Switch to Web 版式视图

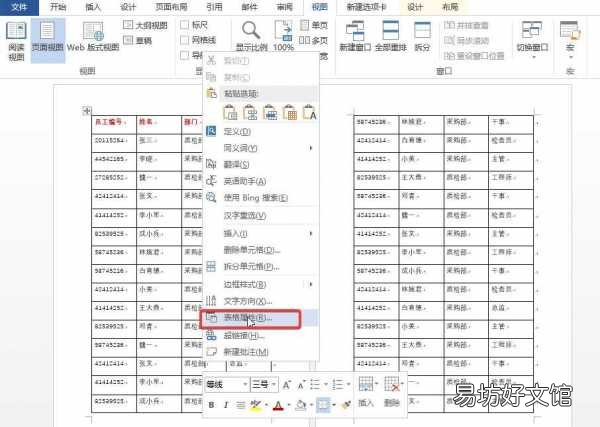93,37
